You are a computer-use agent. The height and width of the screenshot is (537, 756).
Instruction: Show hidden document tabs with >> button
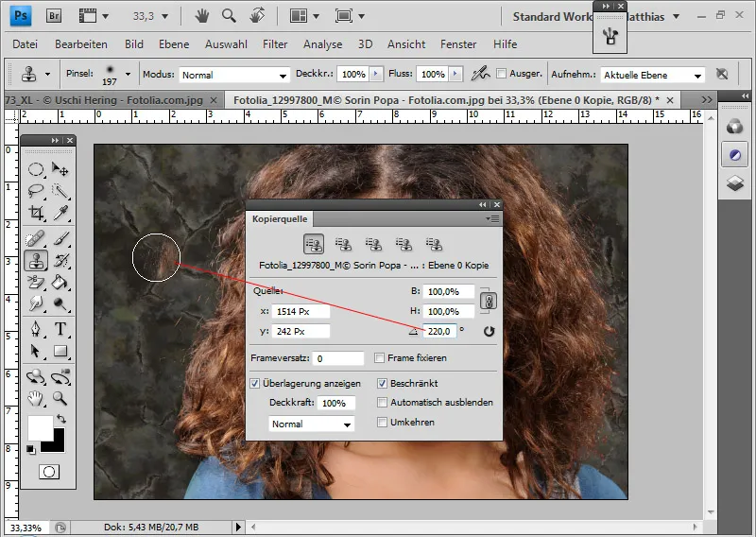pyautogui.click(x=706, y=100)
